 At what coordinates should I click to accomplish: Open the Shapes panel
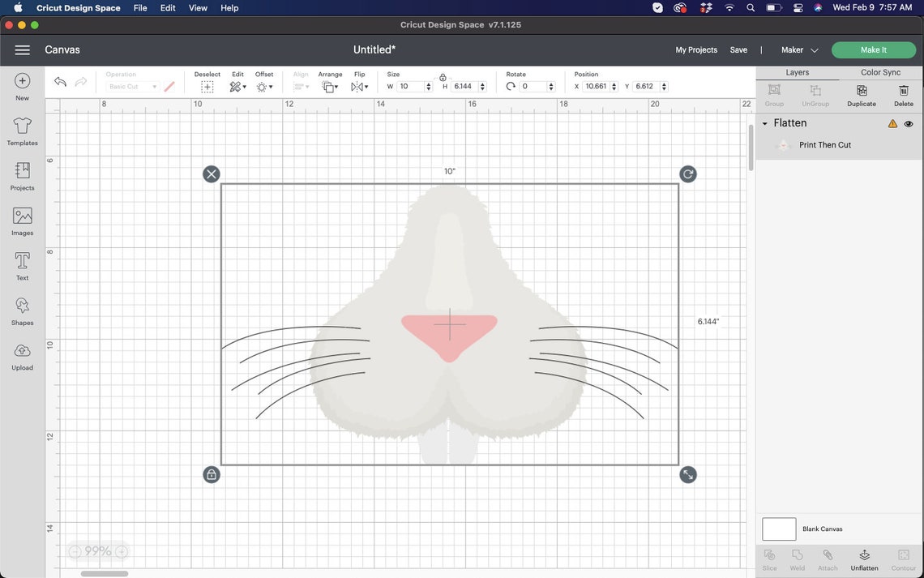[x=21, y=309]
